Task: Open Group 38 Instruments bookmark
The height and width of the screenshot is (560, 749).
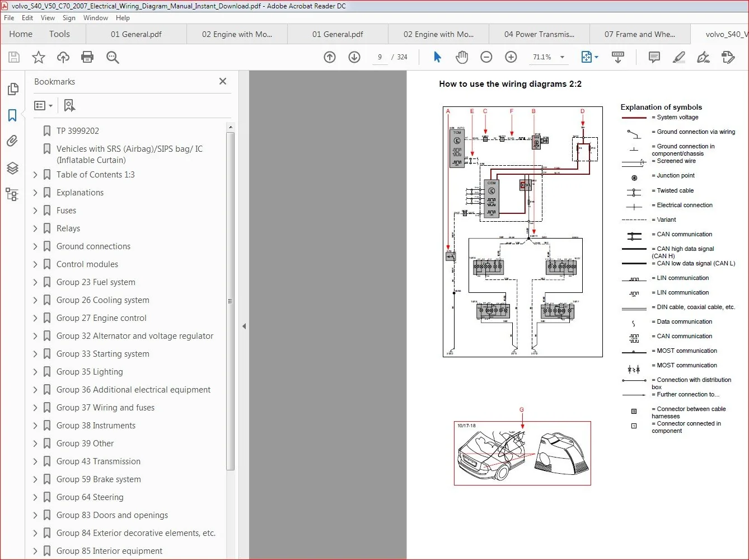Action: [x=96, y=426]
